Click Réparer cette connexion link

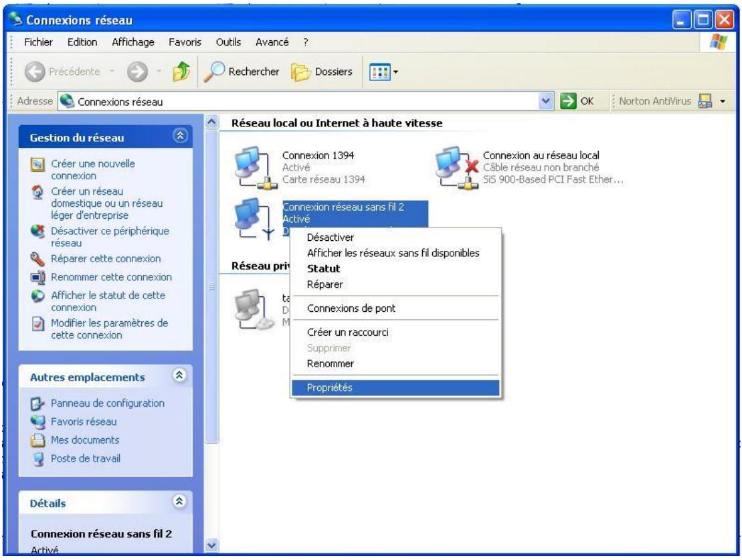coord(106,258)
